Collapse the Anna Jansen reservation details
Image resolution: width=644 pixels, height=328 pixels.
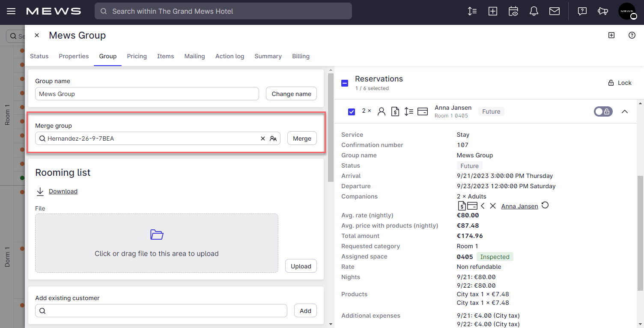click(x=625, y=111)
